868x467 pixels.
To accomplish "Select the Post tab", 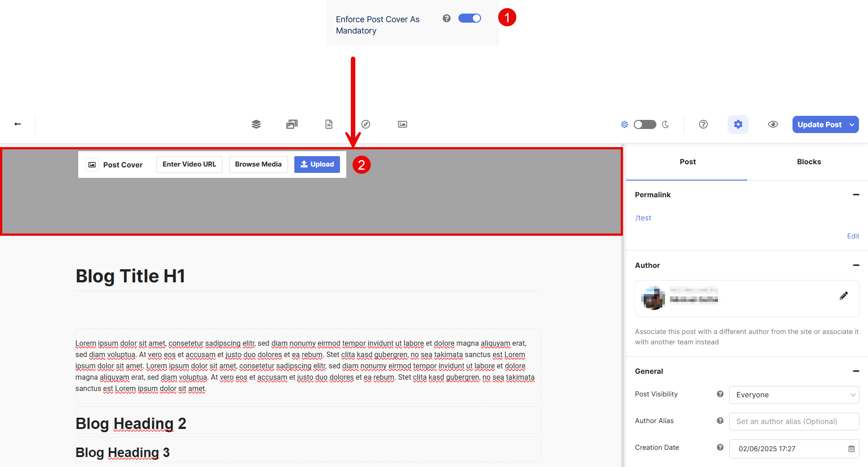I will [688, 162].
